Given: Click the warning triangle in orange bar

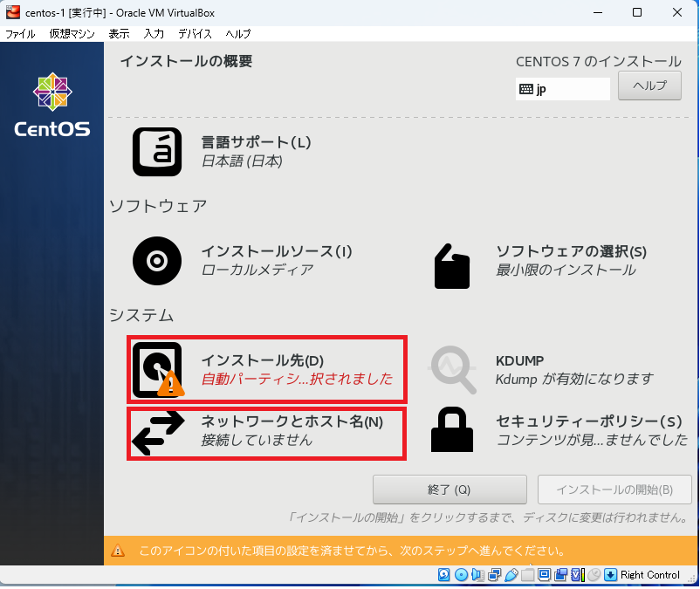Looking at the screenshot, I should pyautogui.click(x=118, y=551).
